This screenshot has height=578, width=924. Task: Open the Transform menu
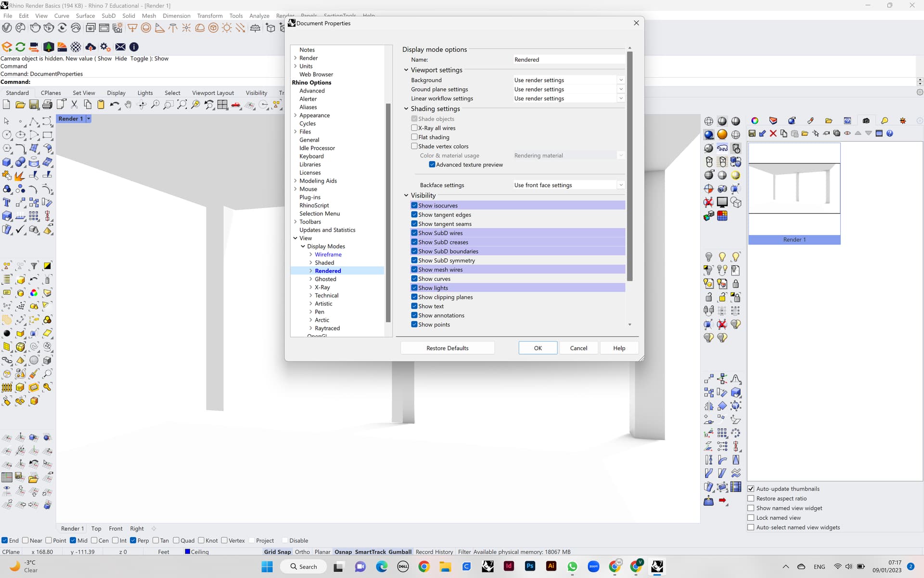coord(209,15)
